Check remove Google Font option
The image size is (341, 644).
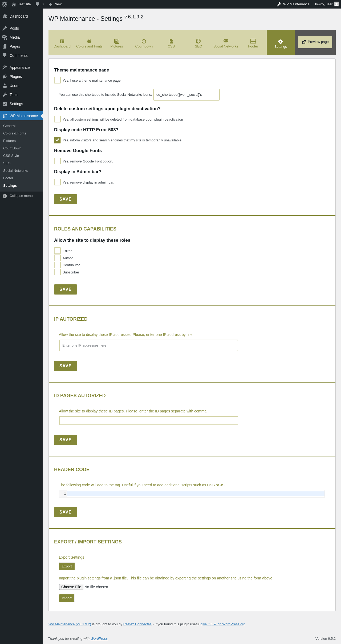57,161
